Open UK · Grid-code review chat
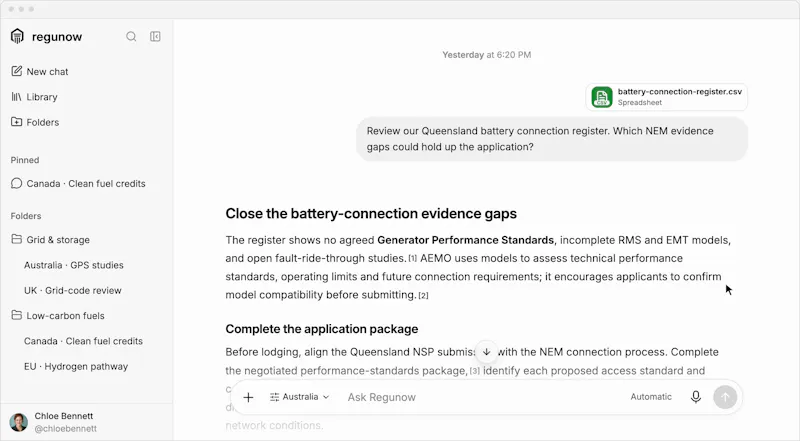 tap(72, 290)
